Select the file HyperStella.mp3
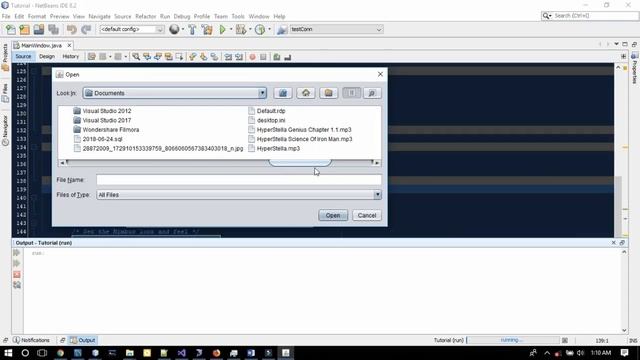 point(274,149)
